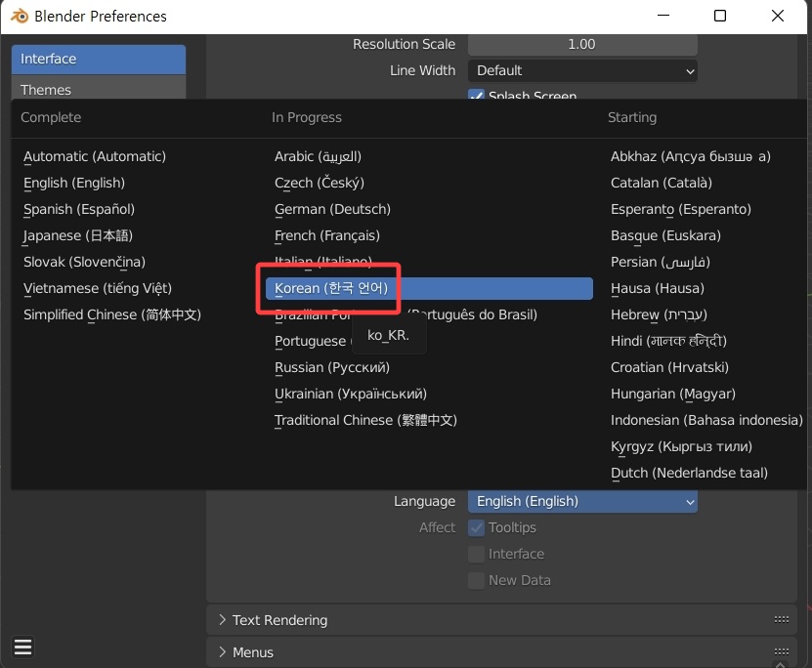This screenshot has height=668, width=812.
Task: Select Abkhaz language option
Action: 690,156
